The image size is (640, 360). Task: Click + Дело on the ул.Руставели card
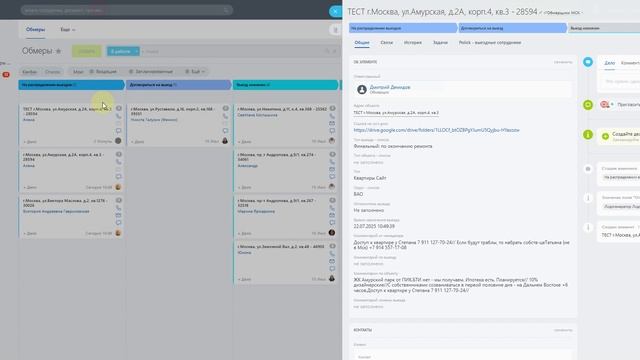pos(137,142)
